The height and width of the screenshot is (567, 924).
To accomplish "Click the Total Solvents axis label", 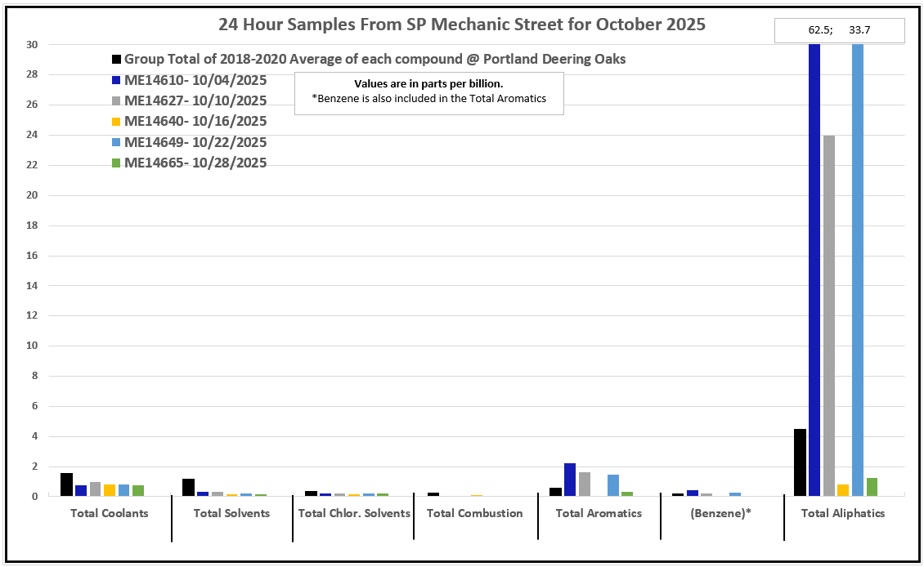I will (231, 513).
